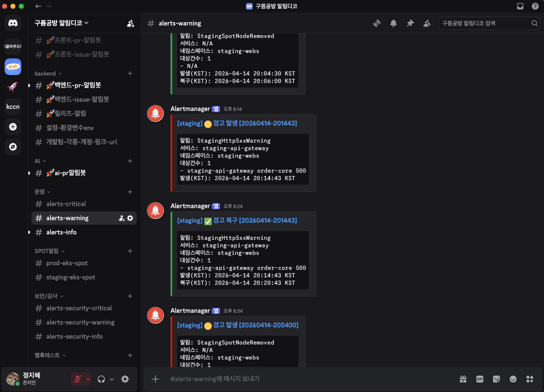Click the invite people icon next to server name
The height and width of the screenshot is (392, 544).
[x=130, y=23]
